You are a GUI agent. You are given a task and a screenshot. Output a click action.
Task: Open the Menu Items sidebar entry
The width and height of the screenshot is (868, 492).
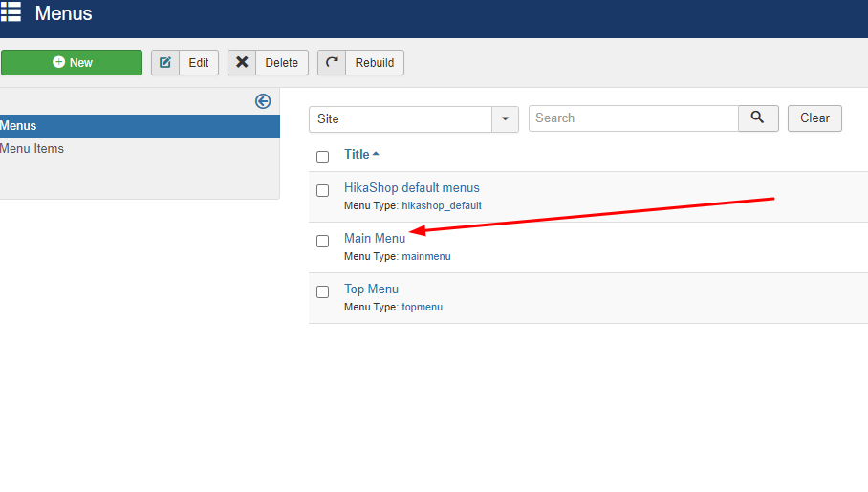(33, 148)
